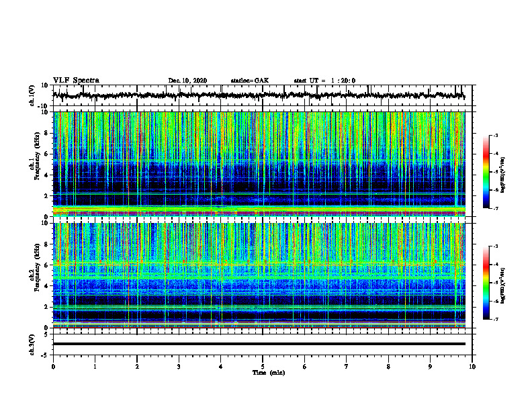Click the ch.1 color scale units label
532x411 pixels.
pyautogui.click(x=503, y=175)
